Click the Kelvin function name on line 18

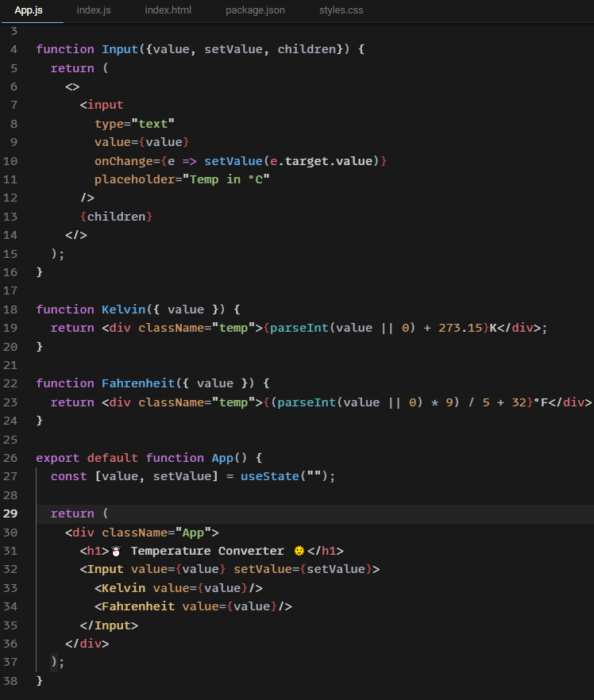[123, 310]
